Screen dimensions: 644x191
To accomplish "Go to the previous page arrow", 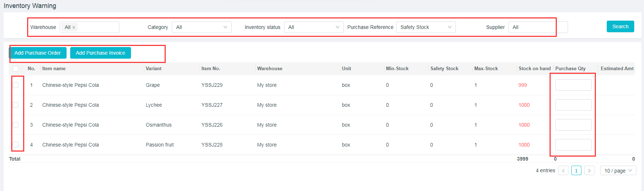I will pyautogui.click(x=563, y=171).
